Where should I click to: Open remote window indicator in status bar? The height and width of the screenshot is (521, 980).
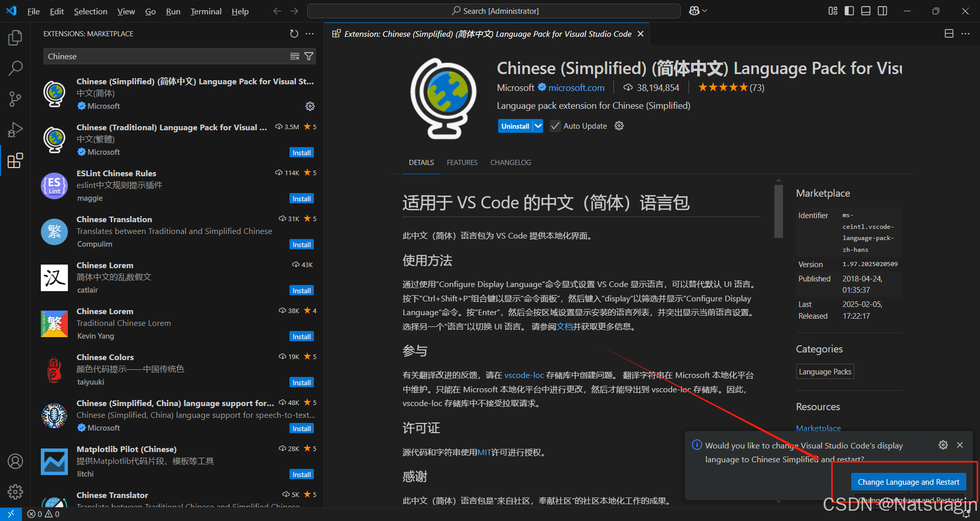tap(11, 514)
